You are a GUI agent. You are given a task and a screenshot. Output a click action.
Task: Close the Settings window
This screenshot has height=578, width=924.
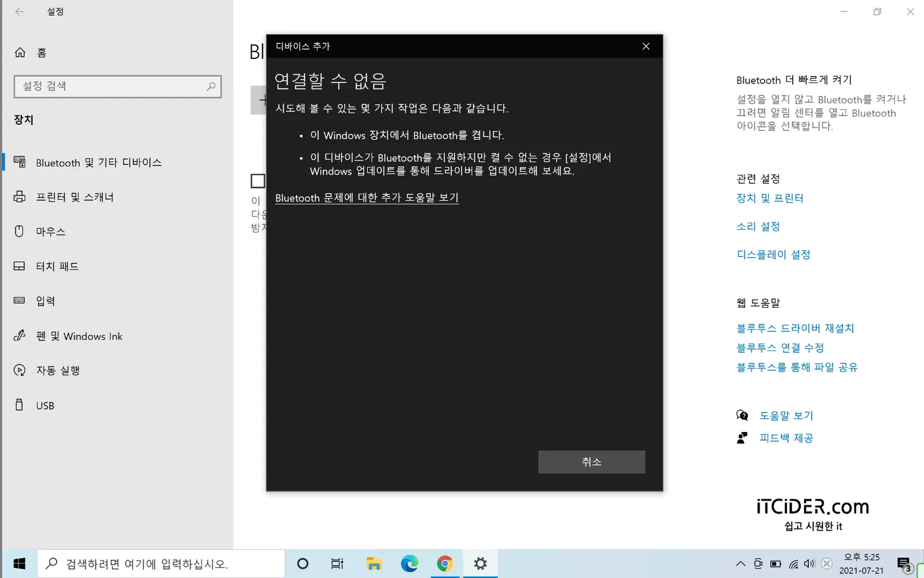coord(910,12)
